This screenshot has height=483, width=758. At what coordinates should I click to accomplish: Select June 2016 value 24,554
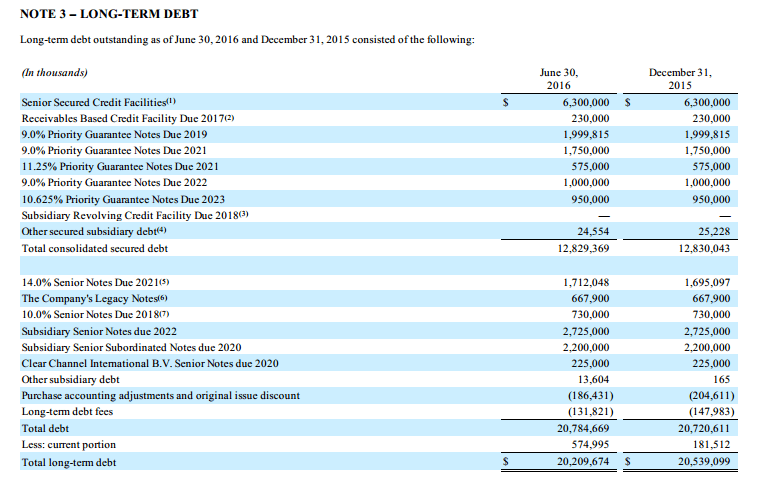click(593, 231)
